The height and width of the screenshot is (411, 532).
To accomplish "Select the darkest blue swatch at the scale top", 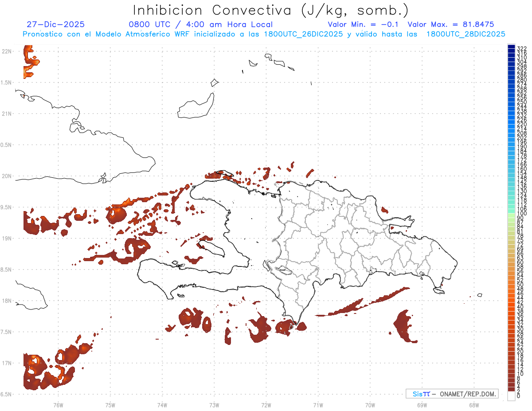I will click(511, 47).
